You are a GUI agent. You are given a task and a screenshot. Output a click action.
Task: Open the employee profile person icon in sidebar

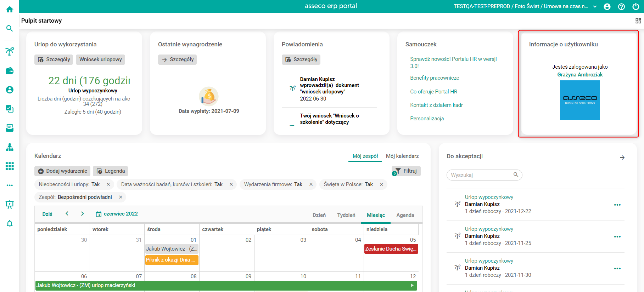point(10,90)
